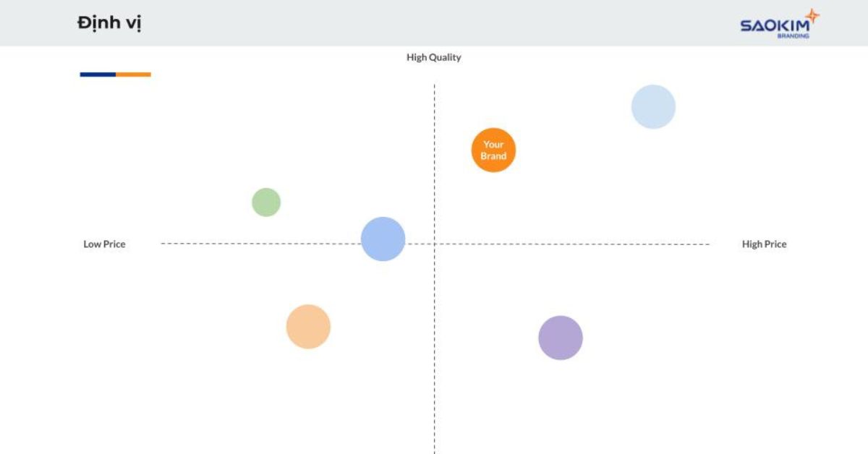Click the vertical dashed axis below center
The image size is (868, 454).
coord(434,348)
